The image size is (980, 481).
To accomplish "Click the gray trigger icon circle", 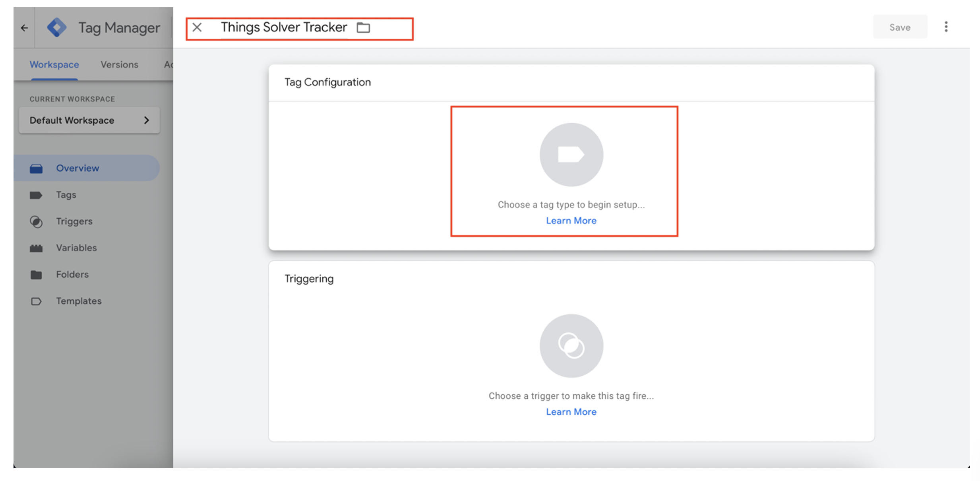I will 571,346.
